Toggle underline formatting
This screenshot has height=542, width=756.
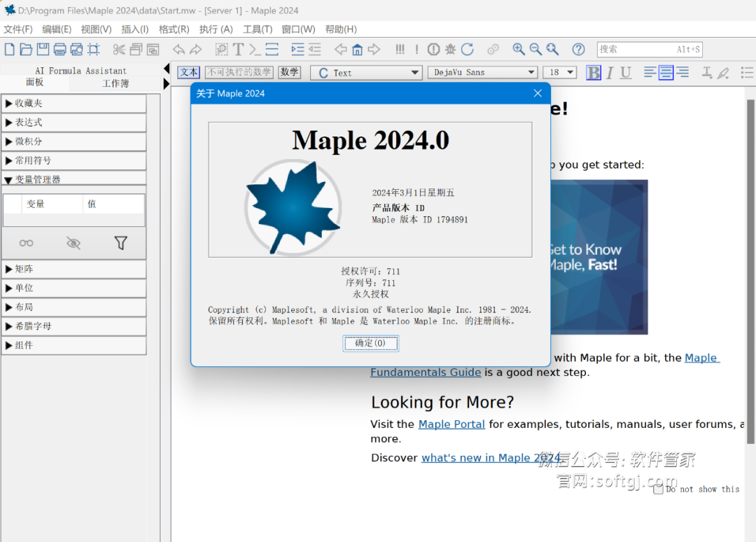(x=626, y=73)
